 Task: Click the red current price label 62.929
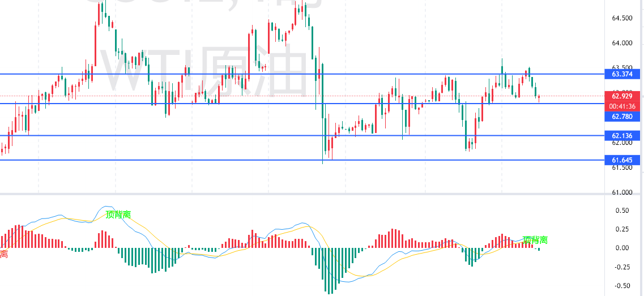tap(622, 96)
